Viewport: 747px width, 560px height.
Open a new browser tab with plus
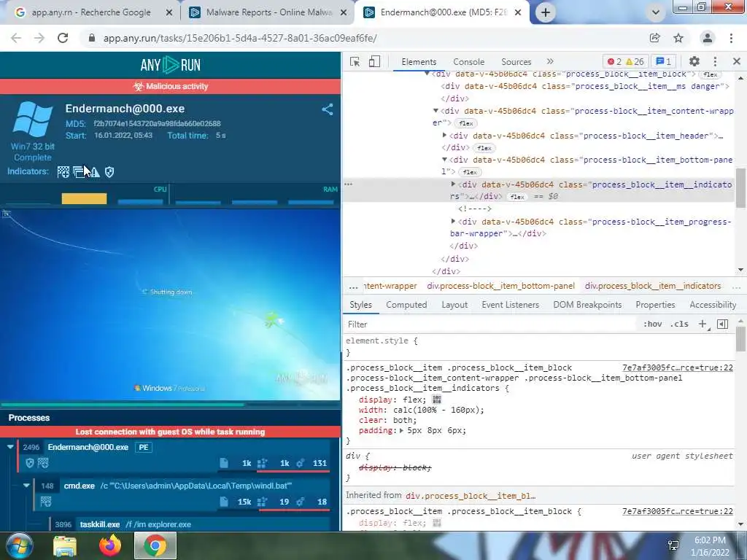tap(546, 13)
